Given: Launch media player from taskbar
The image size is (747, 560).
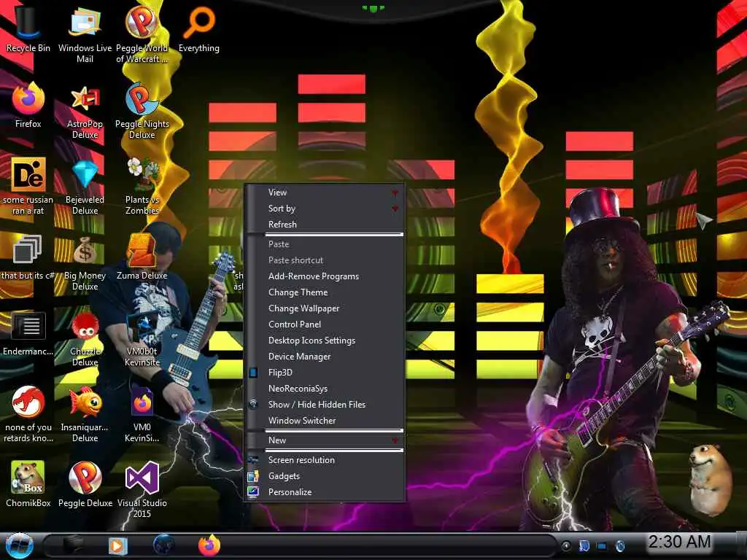Looking at the screenshot, I should point(117,545).
